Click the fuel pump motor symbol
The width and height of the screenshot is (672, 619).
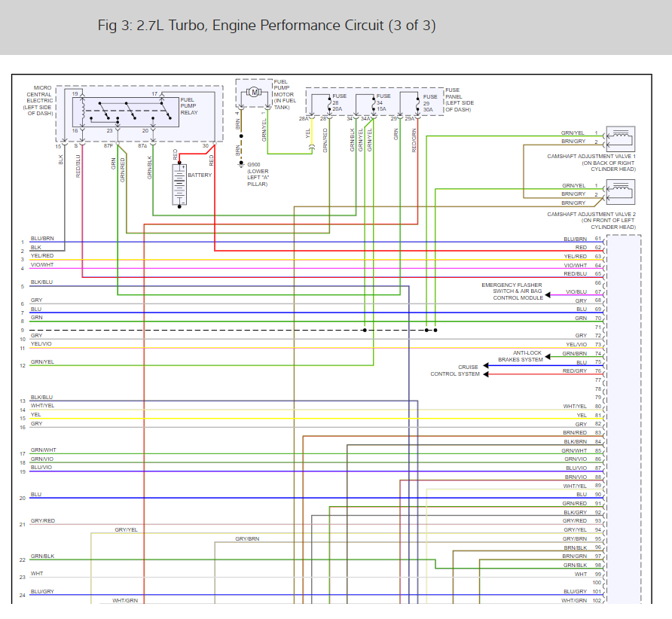coord(254,92)
